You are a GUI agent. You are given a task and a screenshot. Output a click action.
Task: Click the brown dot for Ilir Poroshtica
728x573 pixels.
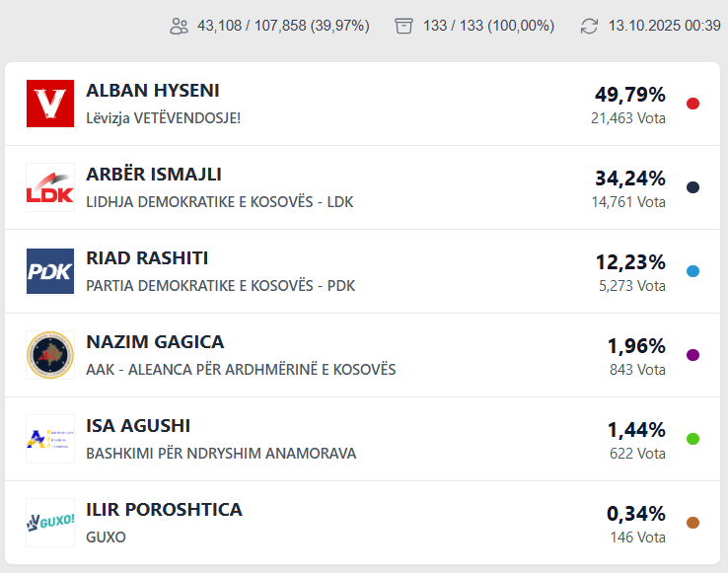[x=692, y=523]
